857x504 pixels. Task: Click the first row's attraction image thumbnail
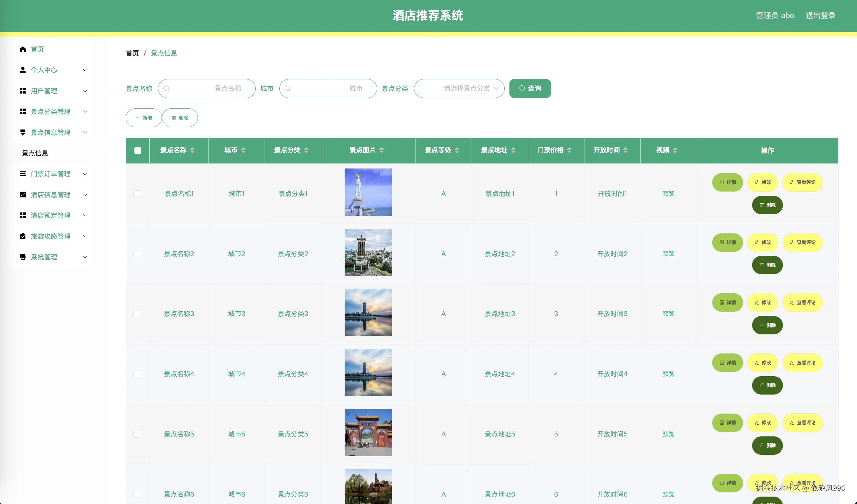(368, 192)
